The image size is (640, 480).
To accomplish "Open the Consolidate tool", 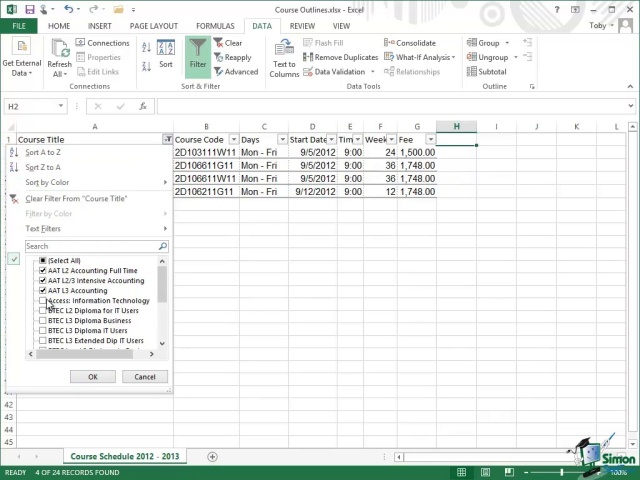I will (x=410, y=43).
